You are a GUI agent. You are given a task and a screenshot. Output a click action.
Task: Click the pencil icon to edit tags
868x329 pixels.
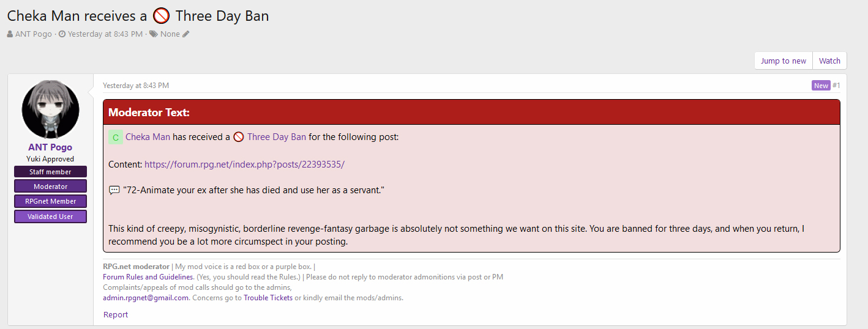click(186, 34)
